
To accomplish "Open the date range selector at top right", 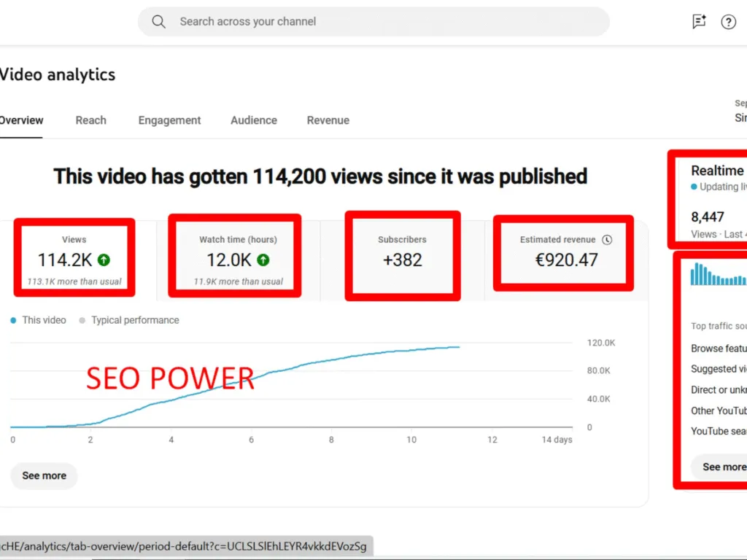I will (x=740, y=111).
